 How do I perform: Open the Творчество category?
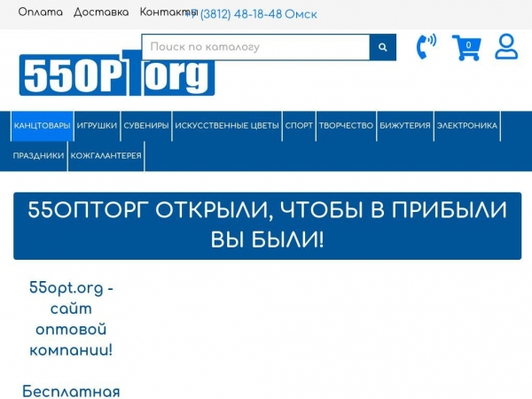pos(346,126)
